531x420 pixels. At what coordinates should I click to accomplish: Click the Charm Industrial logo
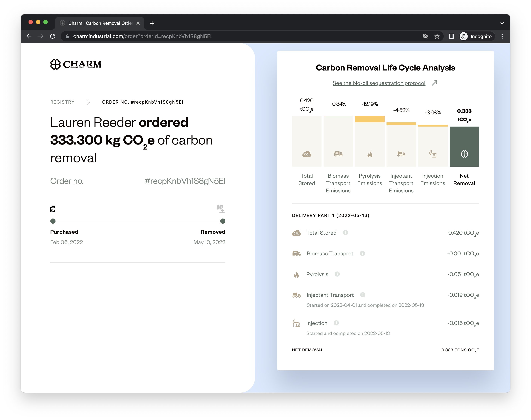pyautogui.click(x=76, y=64)
